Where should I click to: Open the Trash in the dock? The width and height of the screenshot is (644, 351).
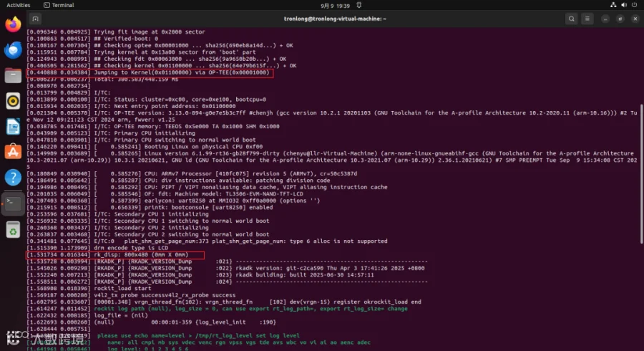tap(13, 230)
